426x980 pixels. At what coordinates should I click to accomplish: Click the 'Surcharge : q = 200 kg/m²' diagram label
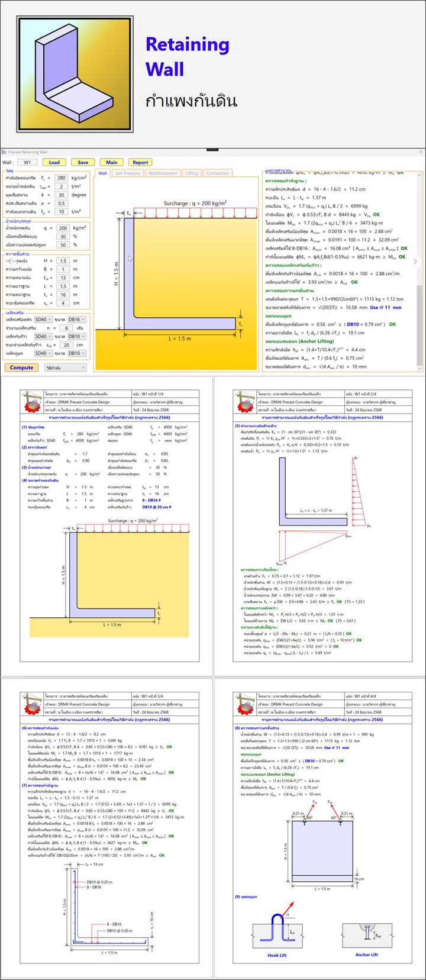(195, 204)
